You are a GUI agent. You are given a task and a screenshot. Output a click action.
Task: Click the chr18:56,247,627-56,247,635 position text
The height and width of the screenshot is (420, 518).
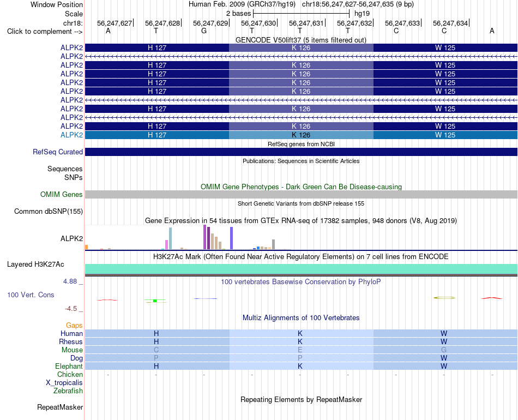tap(358, 4)
